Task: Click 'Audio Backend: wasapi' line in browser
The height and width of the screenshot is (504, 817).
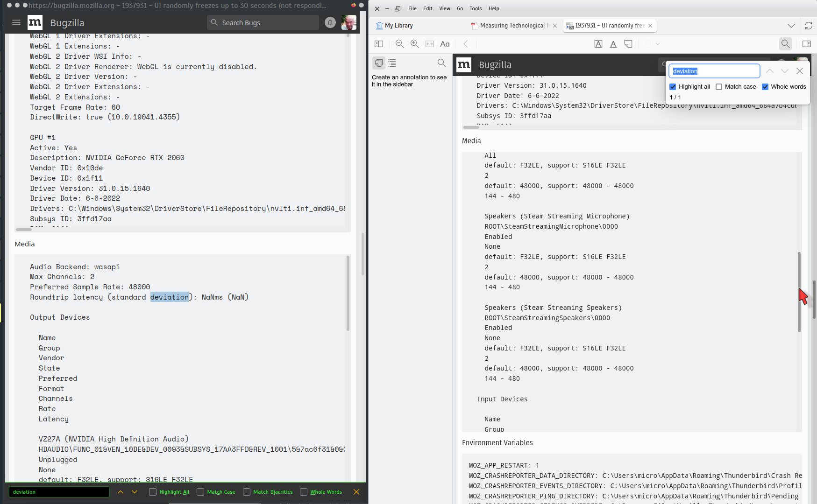Action: pos(75,267)
